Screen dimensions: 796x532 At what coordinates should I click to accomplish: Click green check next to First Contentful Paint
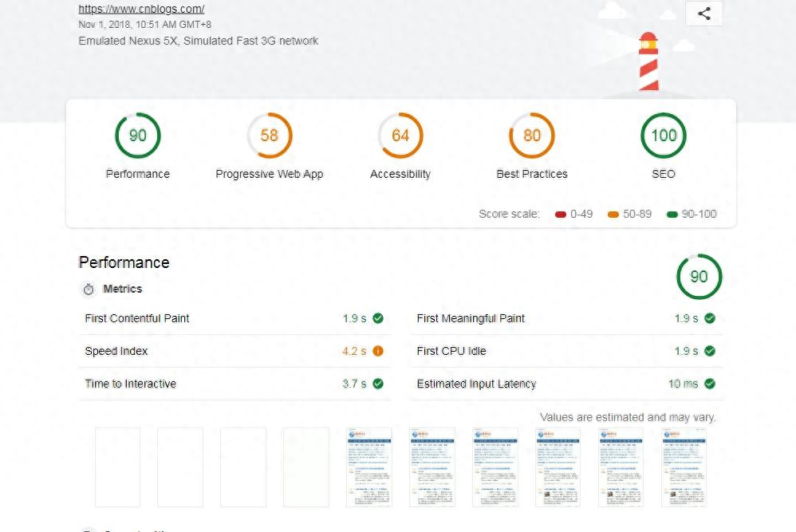tap(378, 318)
